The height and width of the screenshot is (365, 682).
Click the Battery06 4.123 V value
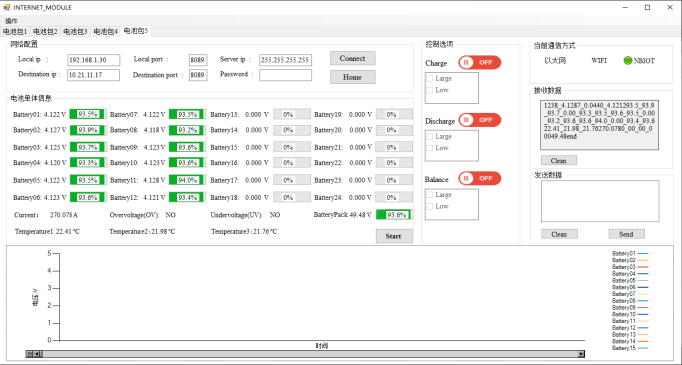coord(55,198)
